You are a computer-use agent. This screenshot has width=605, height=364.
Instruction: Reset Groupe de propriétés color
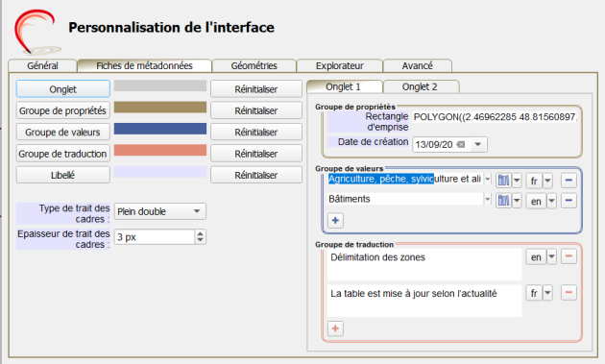(x=256, y=110)
